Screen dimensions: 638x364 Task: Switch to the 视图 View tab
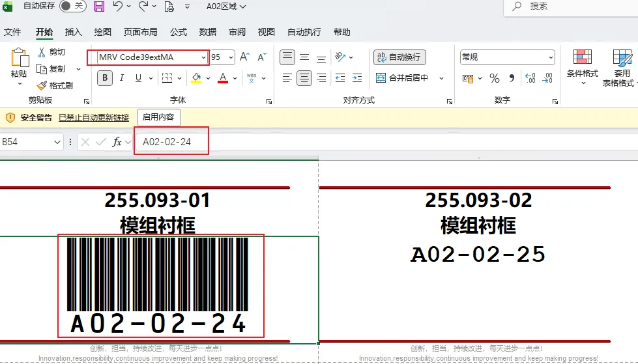coord(266,32)
